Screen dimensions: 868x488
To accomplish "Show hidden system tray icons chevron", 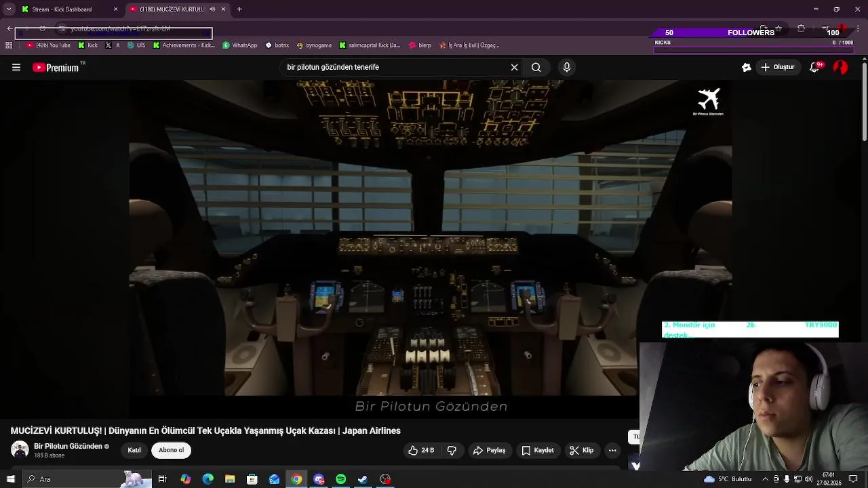I will pyautogui.click(x=766, y=479).
